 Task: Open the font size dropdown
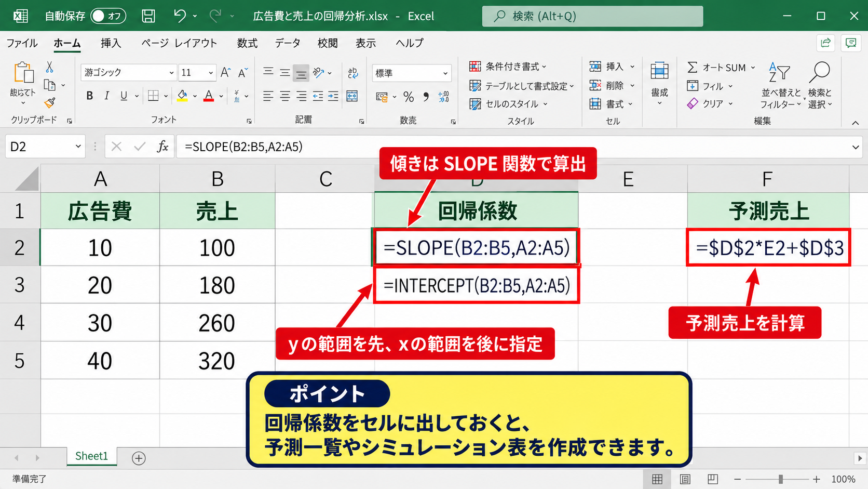tap(211, 73)
